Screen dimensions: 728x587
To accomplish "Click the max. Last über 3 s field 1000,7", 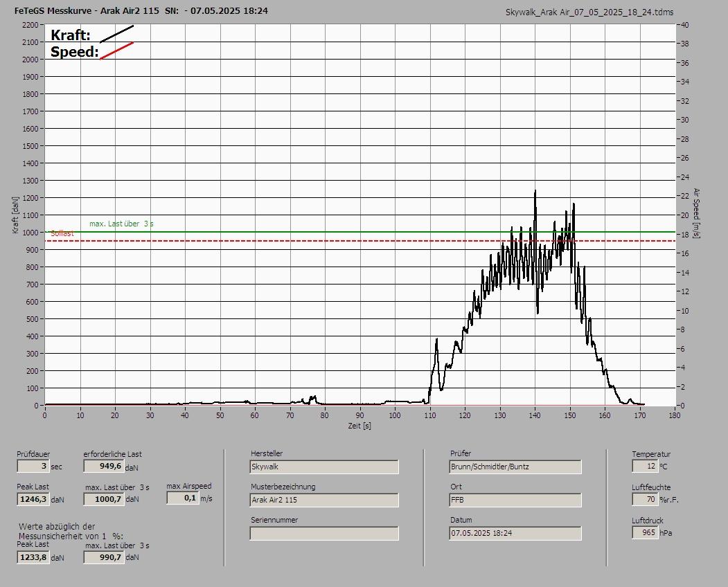I will [x=104, y=499].
